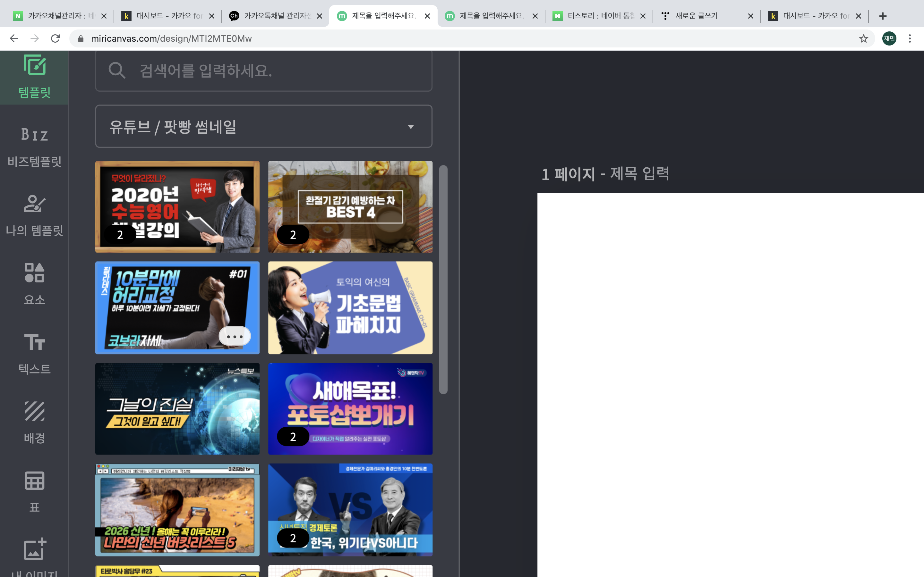This screenshot has width=924, height=577.
Task: Select the 텍스트 (Text) tool icon
Action: (x=34, y=353)
